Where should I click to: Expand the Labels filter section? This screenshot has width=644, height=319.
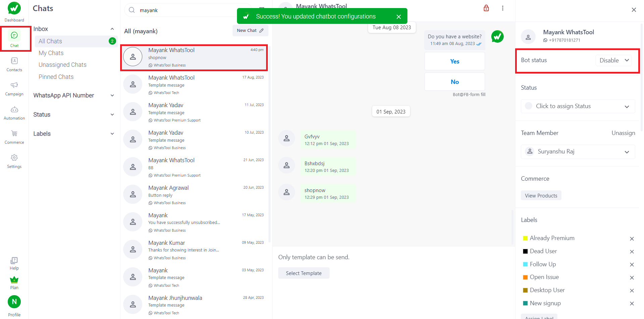point(74,134)
